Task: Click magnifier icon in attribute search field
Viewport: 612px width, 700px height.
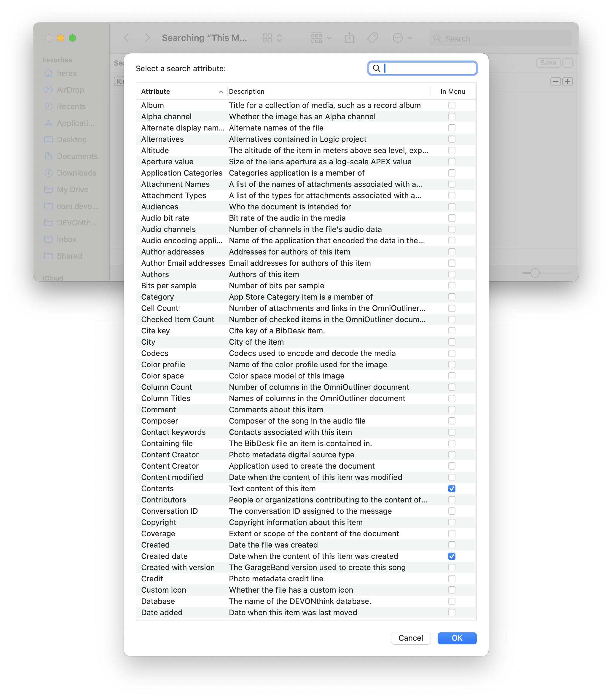Action: (x=376, y=68)
